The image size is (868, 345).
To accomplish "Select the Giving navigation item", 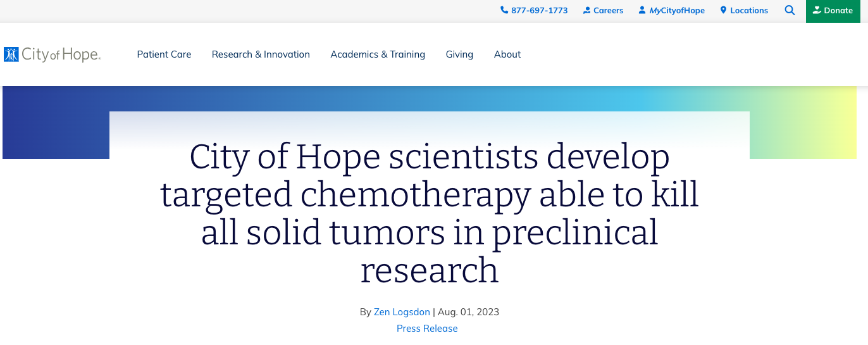I will click(459, 54).
